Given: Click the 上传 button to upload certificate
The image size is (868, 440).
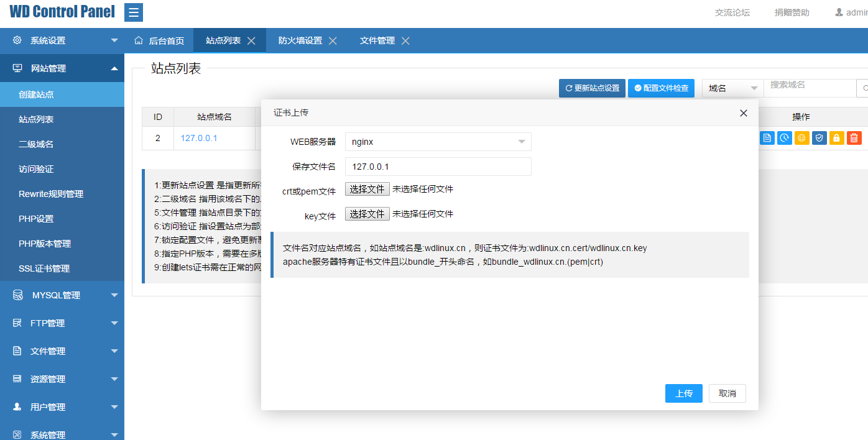Looking at the screenshot, I should pyautogui.click(x=683, y=393).
